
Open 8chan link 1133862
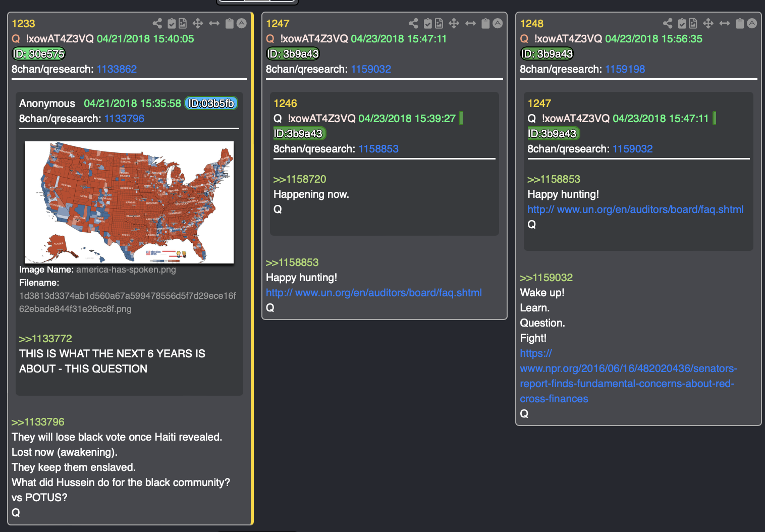click(117, 69)
